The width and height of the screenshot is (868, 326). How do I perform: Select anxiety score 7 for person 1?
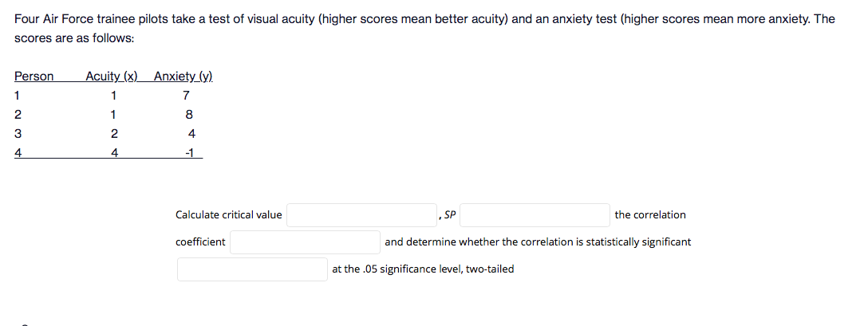coord(186,96)
